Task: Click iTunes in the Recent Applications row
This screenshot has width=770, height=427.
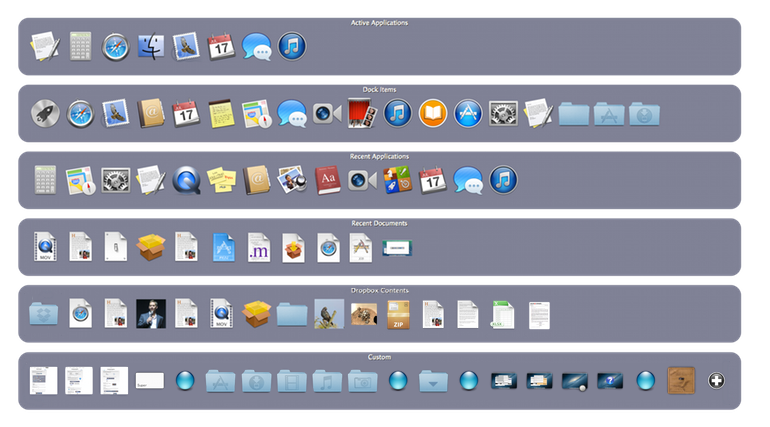Action: (x=502, y=180)
